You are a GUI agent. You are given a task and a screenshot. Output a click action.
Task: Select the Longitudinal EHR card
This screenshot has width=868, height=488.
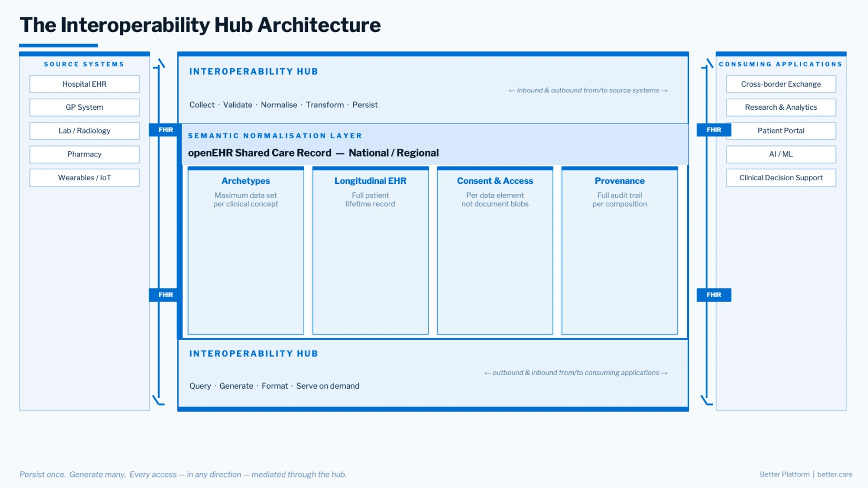[x=370, y=250]
